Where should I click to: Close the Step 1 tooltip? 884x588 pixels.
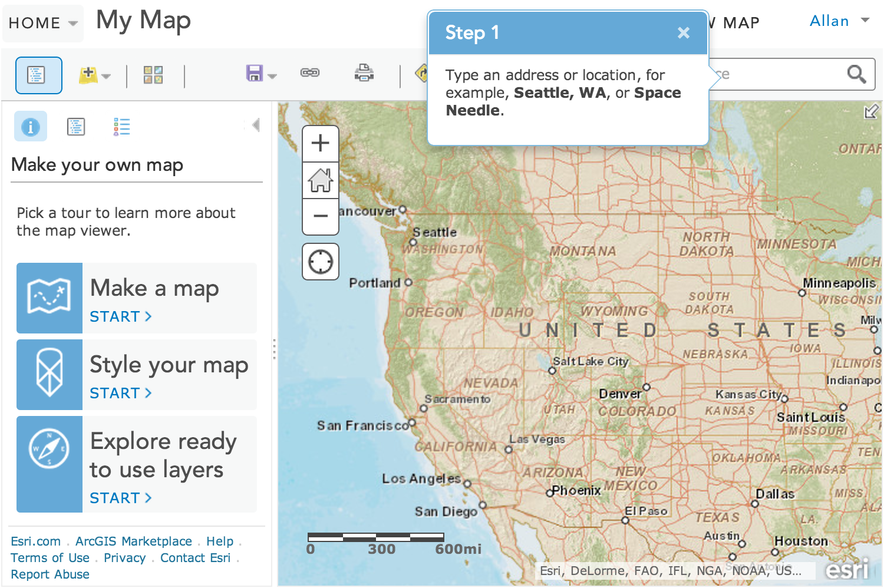click(x=684, y=32)
